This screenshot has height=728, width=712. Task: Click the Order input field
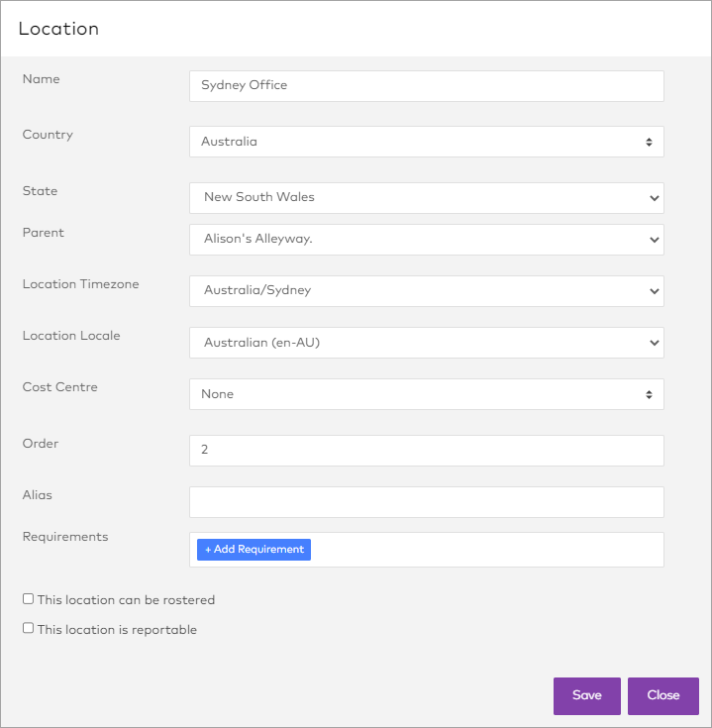(x=426, y=450)
